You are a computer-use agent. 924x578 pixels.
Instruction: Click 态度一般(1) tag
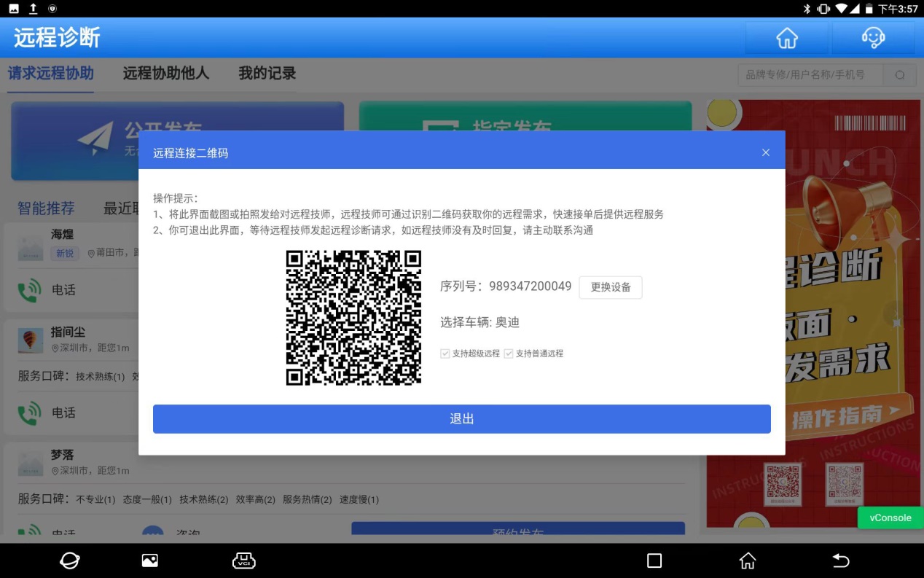pyautogui.click(x=147, y=499)
